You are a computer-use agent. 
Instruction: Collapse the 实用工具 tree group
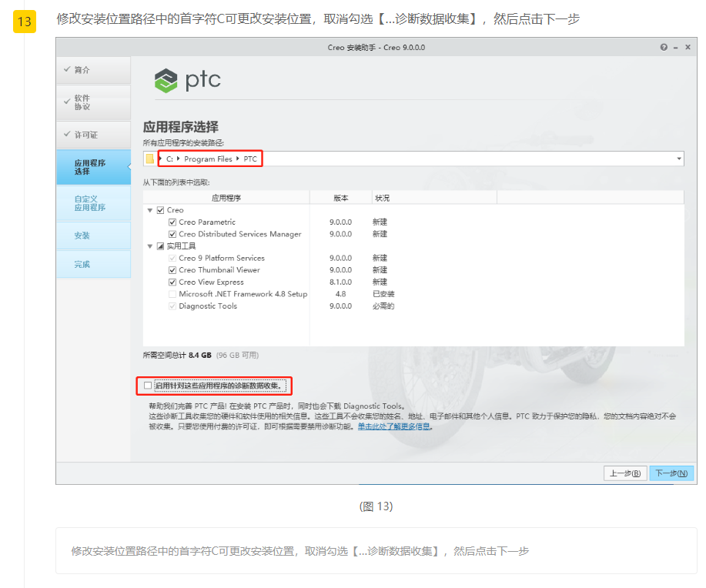coord(150,246)
